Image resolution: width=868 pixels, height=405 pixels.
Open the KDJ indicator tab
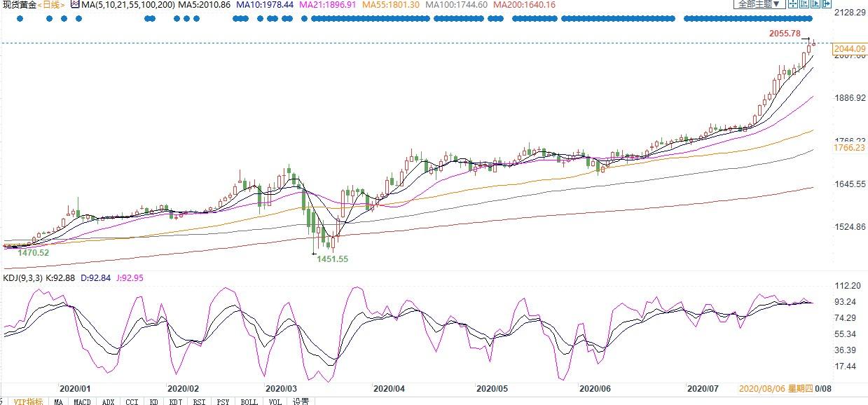point(176,401)
